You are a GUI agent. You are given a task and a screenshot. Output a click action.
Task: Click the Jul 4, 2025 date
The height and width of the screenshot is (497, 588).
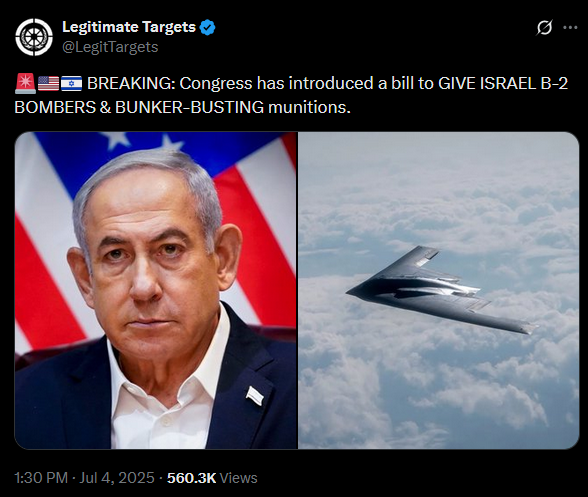[117, 478]
